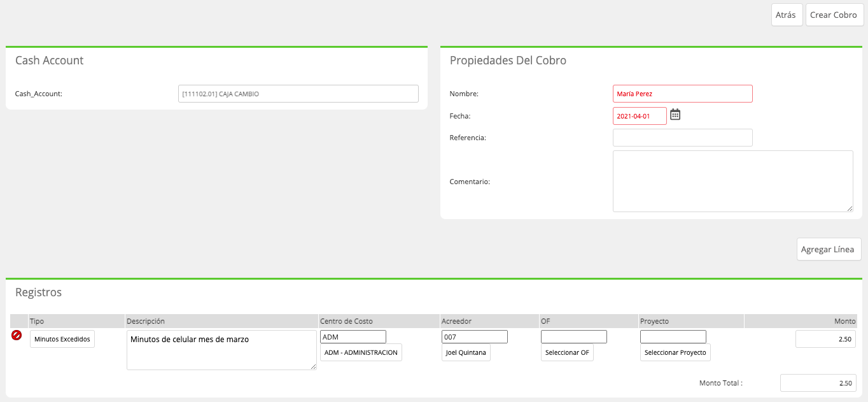The width and height of the screenshot is (868, 402).
Task: Focus the empty OF code field
Action: coord(574,336)
